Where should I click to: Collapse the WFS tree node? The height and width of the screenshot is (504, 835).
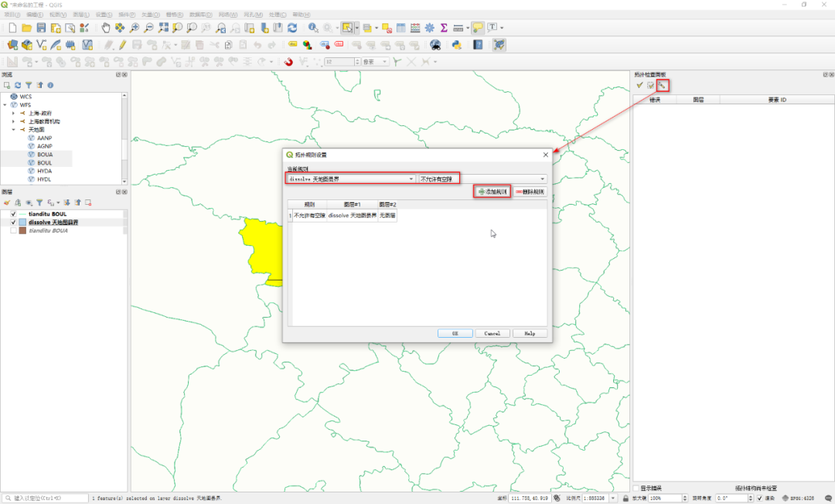click(5, 105)
